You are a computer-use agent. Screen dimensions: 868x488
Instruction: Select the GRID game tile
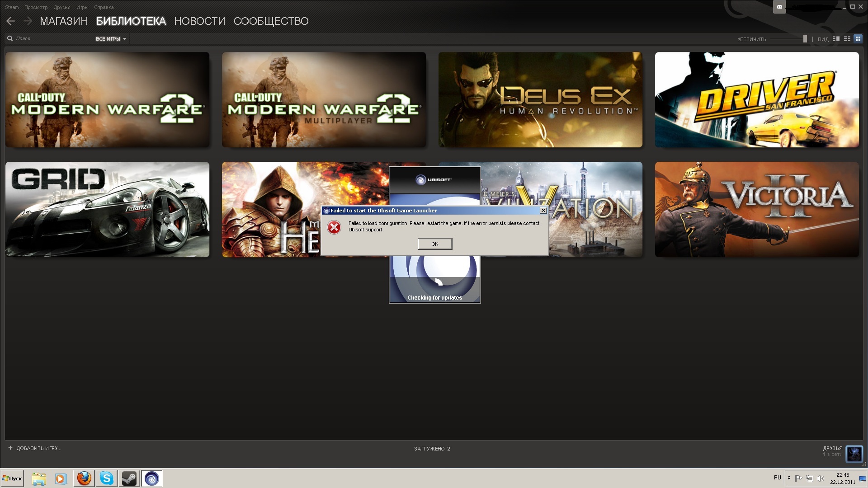pyautogui.click(x=107, y=209)
